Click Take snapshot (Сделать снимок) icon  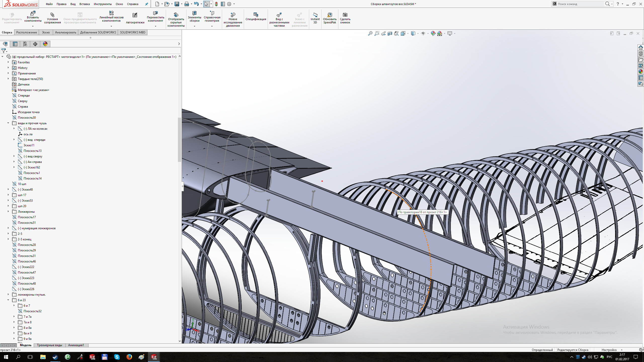(x=345, y=15)
